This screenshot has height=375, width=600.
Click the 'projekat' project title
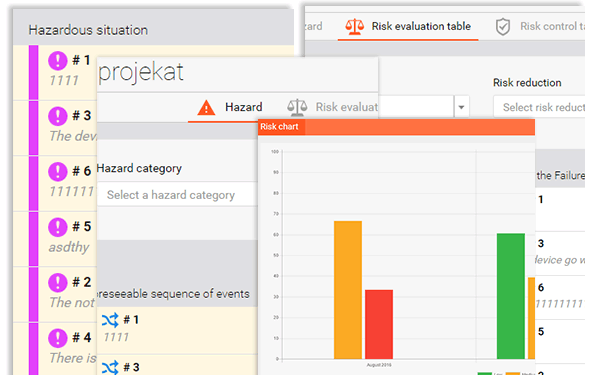point(141,72)
